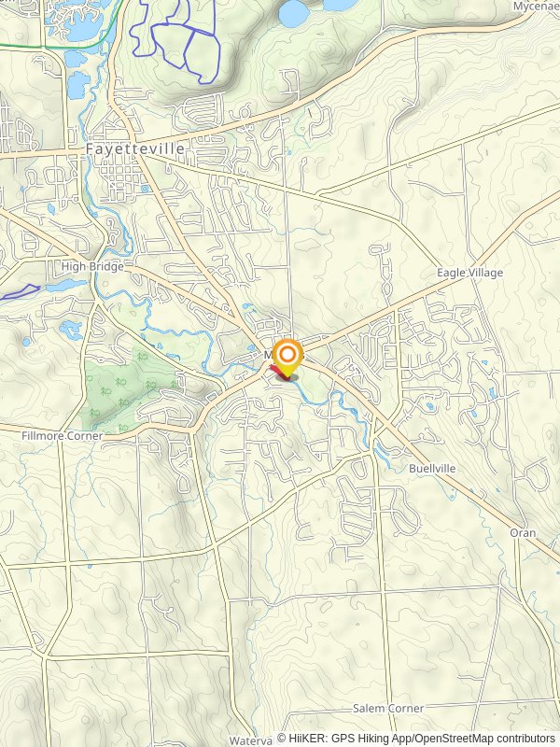Click the yellow location pin marker

click(287, 359)
